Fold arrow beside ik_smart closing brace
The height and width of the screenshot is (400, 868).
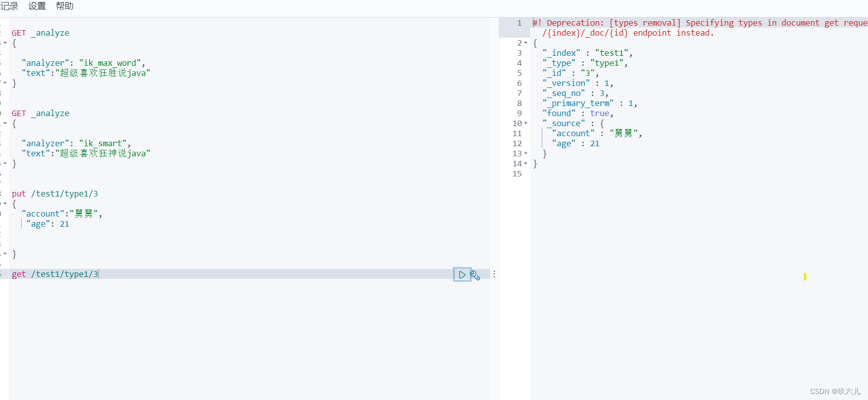pos(5,164)
